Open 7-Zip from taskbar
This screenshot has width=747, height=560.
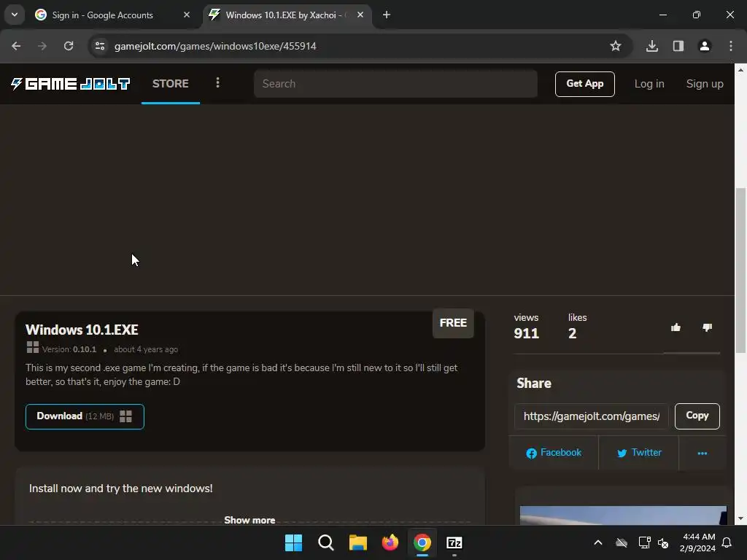point(454,542)
